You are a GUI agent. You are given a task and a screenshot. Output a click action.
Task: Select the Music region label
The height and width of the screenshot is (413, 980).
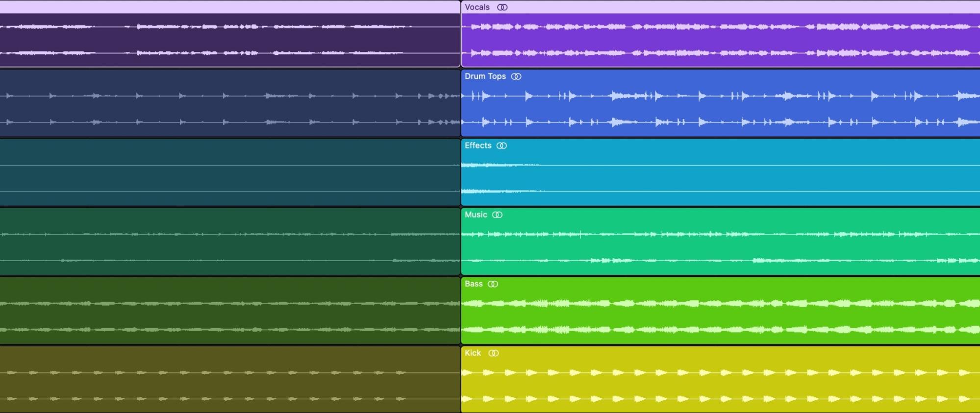(476, 215)
